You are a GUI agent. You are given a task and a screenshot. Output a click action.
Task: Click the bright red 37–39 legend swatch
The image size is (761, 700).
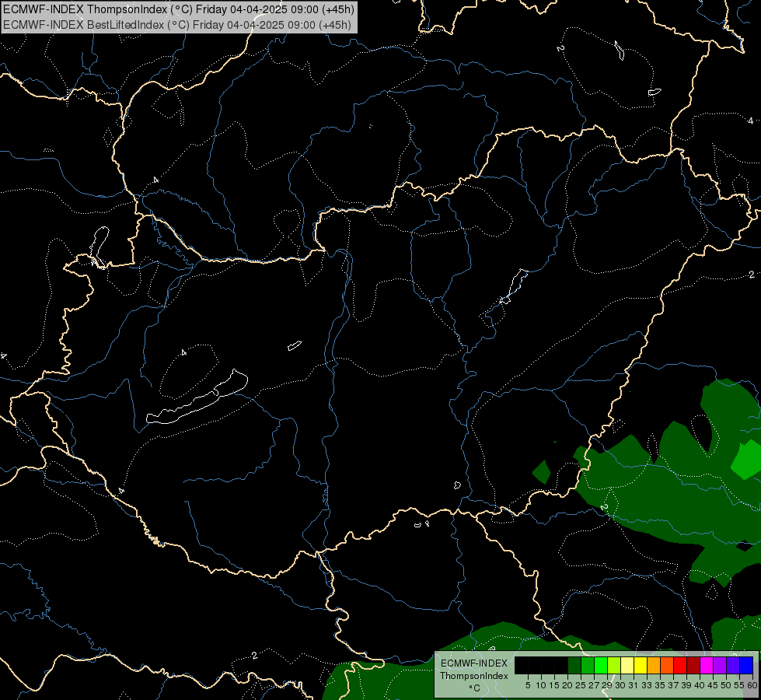pyautogui.click(x=680, y=665)
